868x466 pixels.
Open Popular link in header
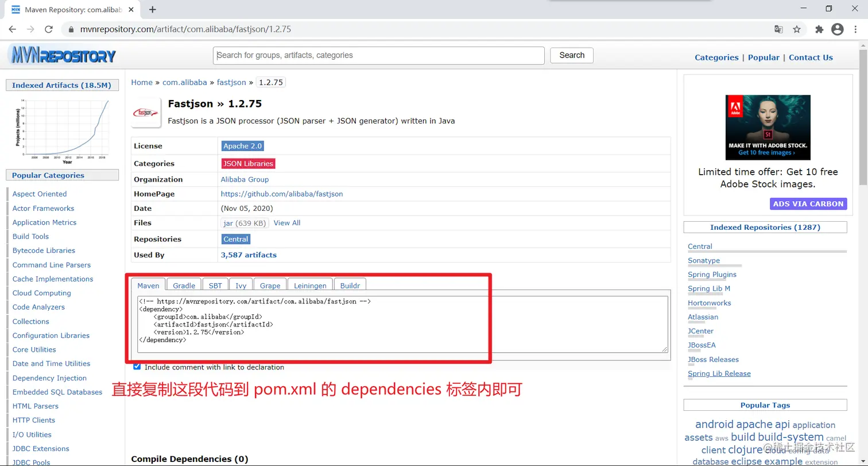764,57
